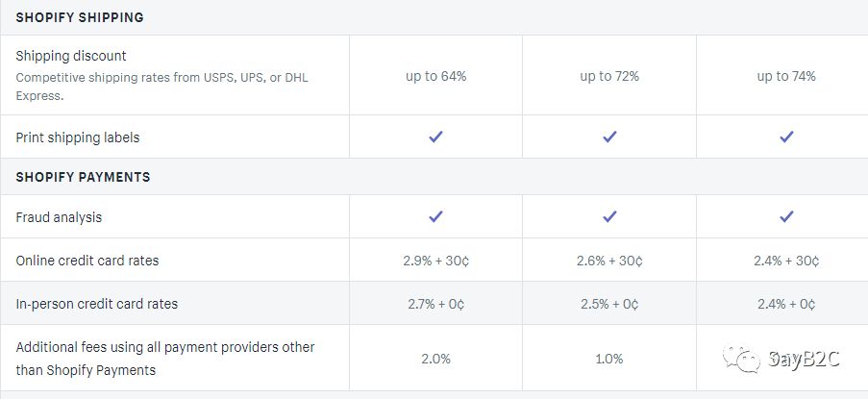Click the 1.0% additional fees value
The width and height of the screenshot is (868, 399).
(609, 359)
